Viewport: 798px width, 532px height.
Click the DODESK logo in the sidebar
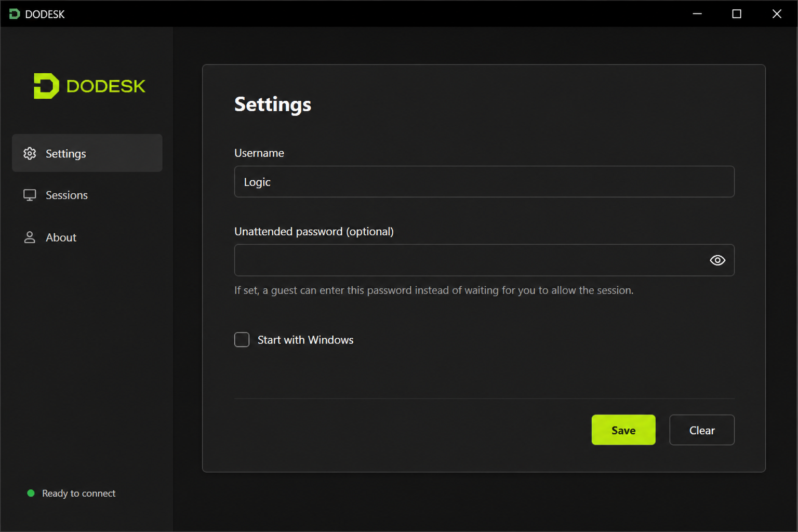point(89,86)
